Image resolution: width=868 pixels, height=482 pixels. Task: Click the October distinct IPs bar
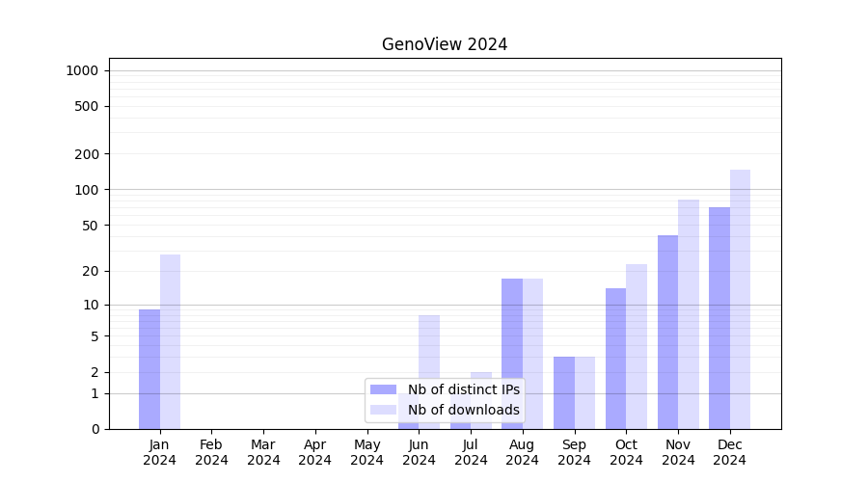615,359
